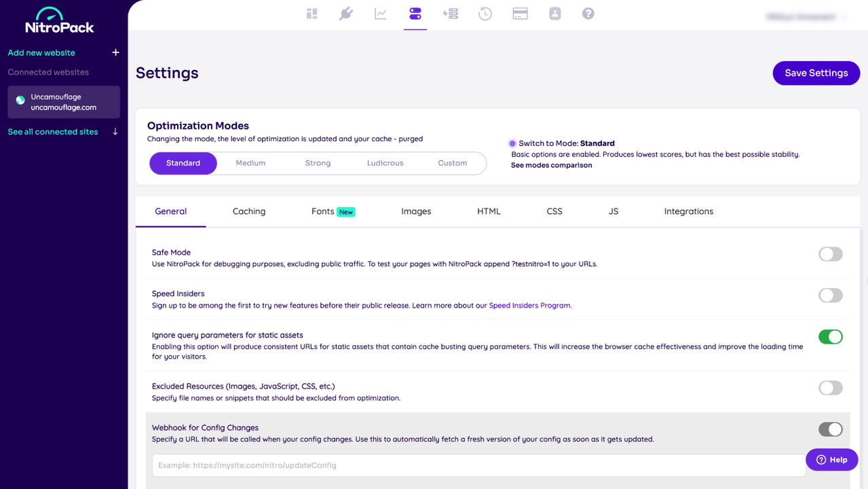Collapse the connected sites list
The image size is (868, 489).
(x=115, y=132)
